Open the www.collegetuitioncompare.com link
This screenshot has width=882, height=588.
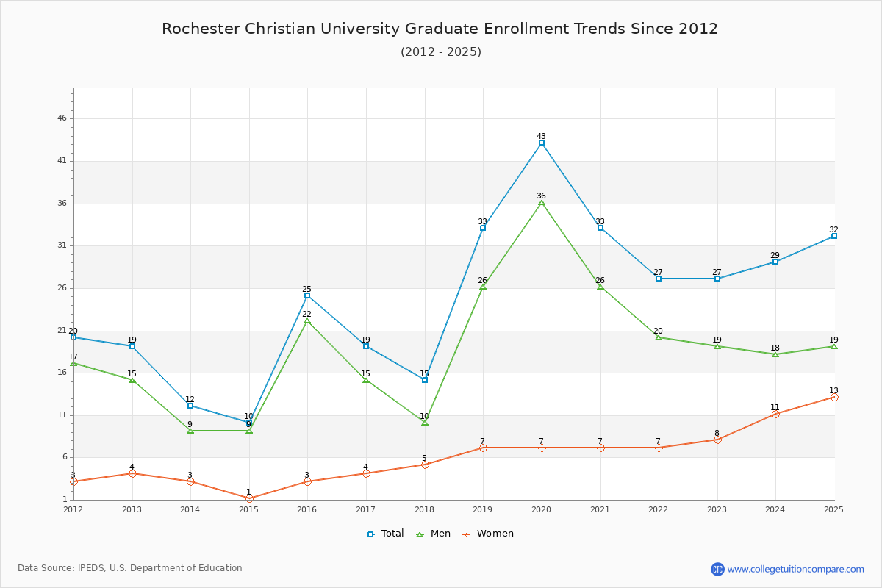(796, 569)
